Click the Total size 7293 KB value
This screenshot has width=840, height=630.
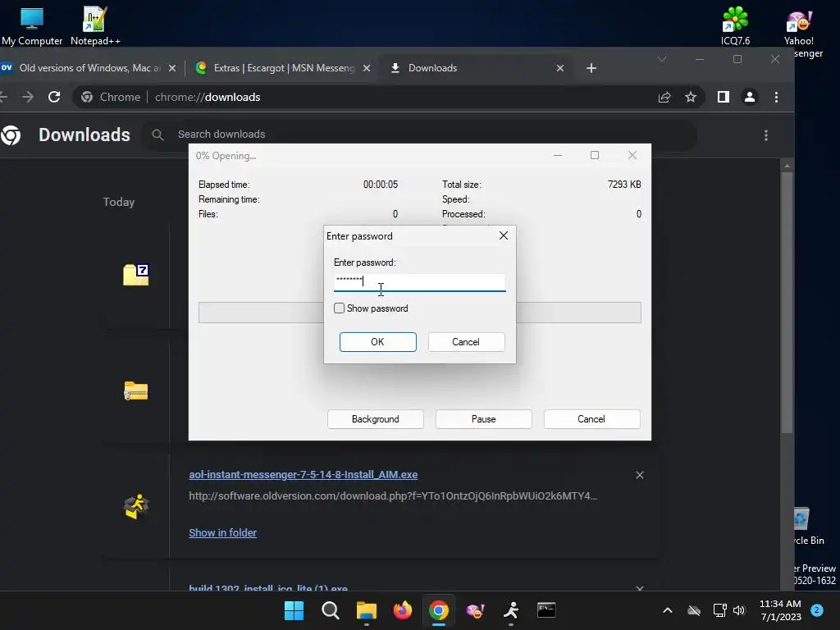coord(624,185)
